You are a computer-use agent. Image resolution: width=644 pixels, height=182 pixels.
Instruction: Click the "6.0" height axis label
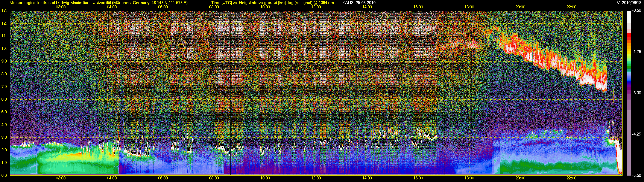click(4, 99)
